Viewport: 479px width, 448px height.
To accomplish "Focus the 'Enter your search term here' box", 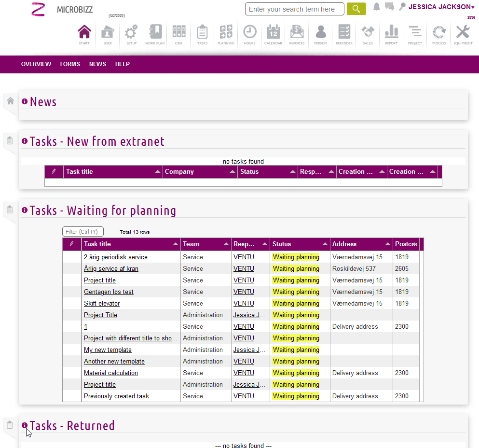I will [x=294, y=9].
